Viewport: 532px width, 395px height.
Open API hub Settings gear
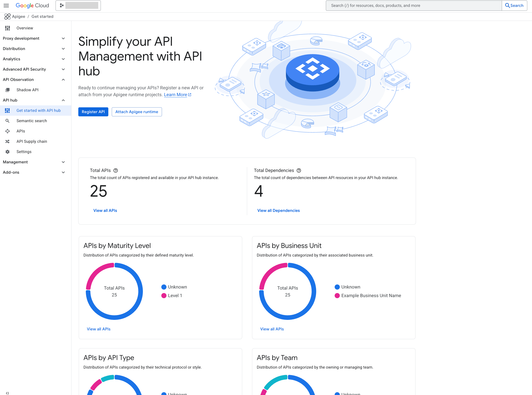(8, 152)
